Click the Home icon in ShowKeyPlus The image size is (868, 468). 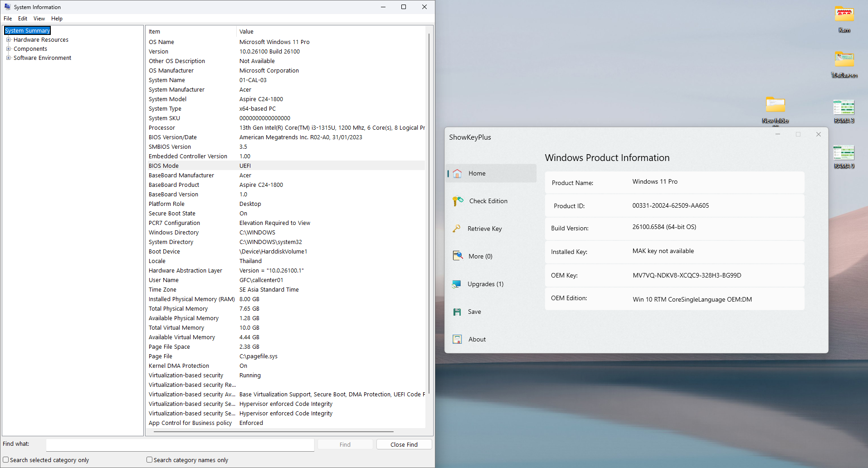point(457,174)
